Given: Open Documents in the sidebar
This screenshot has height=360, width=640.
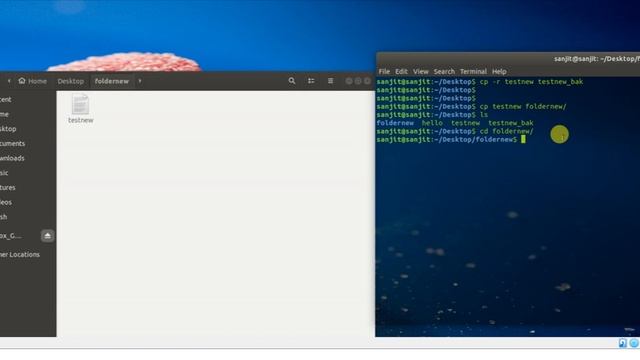Looking at the screenshot, I should click(12, 143).
